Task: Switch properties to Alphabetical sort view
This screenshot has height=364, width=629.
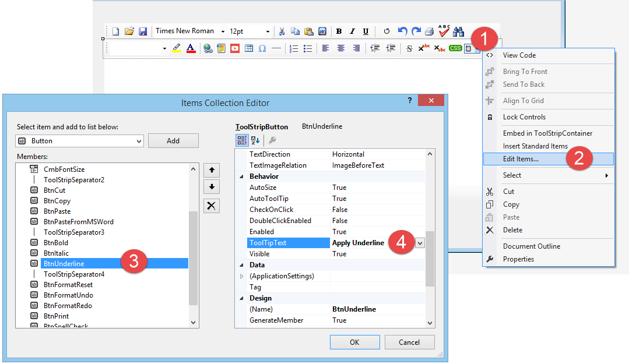Action: 255,140
